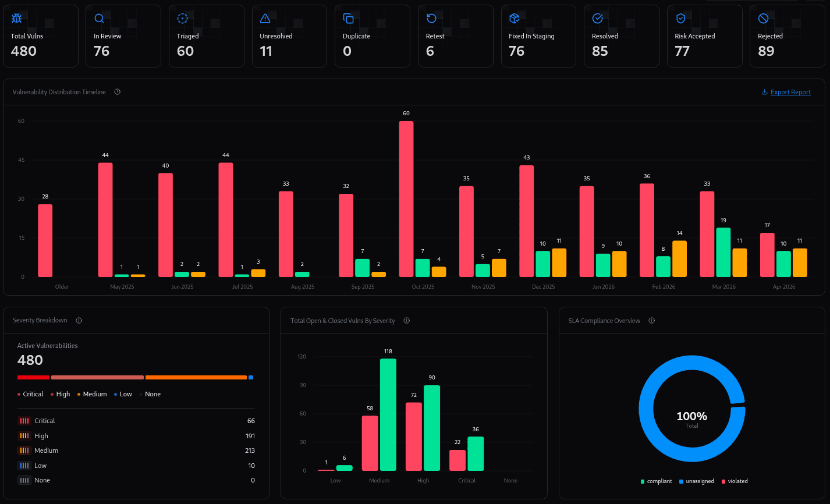
Task: Click the In Review magnifier icon
Action: point(100,19)
